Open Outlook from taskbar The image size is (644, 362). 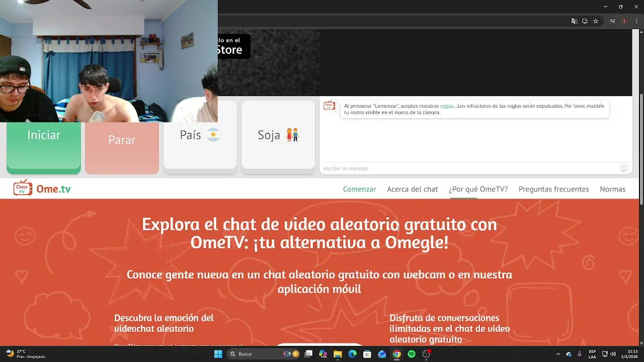pos(382,354)
